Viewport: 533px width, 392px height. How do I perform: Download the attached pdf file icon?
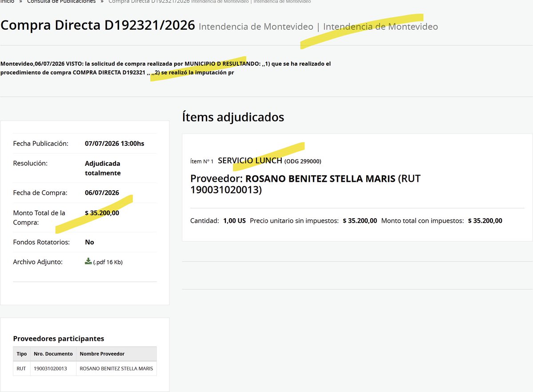coord(88,261)
